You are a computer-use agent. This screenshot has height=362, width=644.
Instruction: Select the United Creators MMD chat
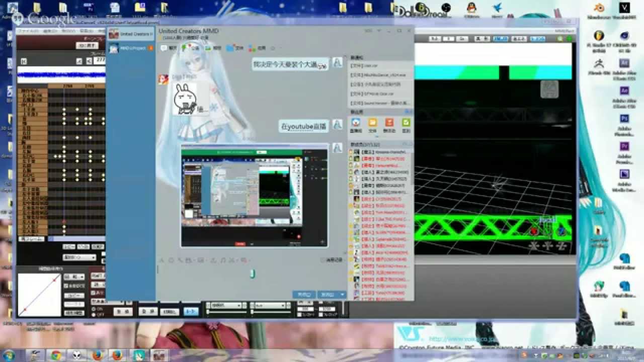(x=131, y=34)
